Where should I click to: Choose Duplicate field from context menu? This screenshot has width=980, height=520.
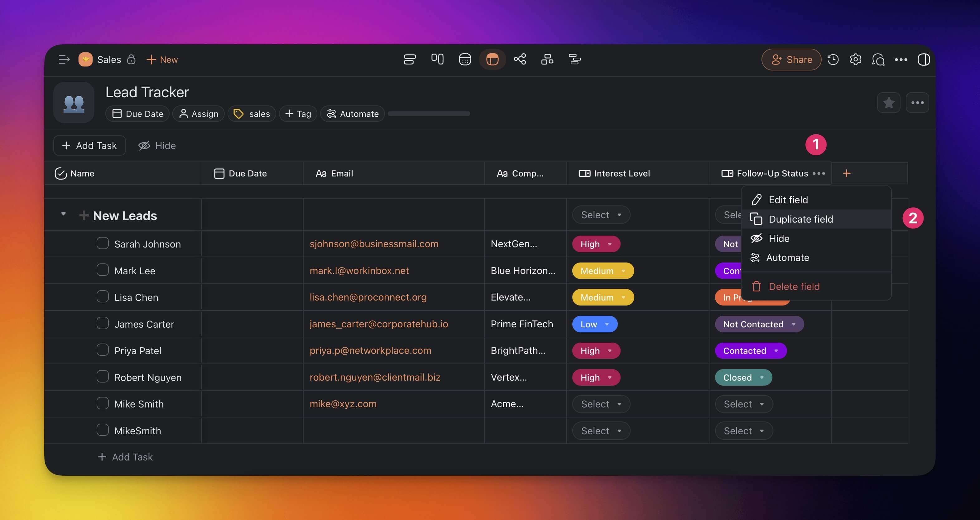[x=800, y=219]
